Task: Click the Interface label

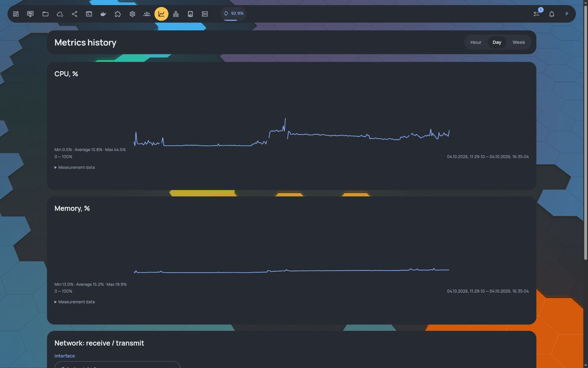Action: [x=65, y=356]
